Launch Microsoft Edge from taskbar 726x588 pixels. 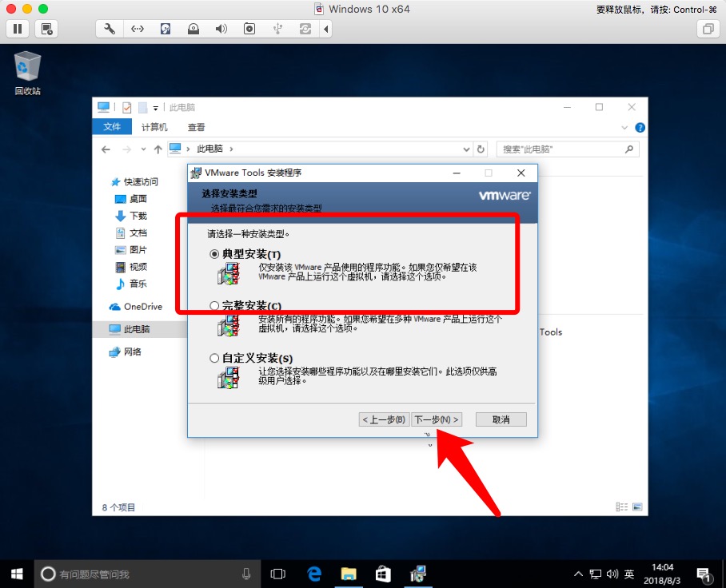[x=314, y=574]
